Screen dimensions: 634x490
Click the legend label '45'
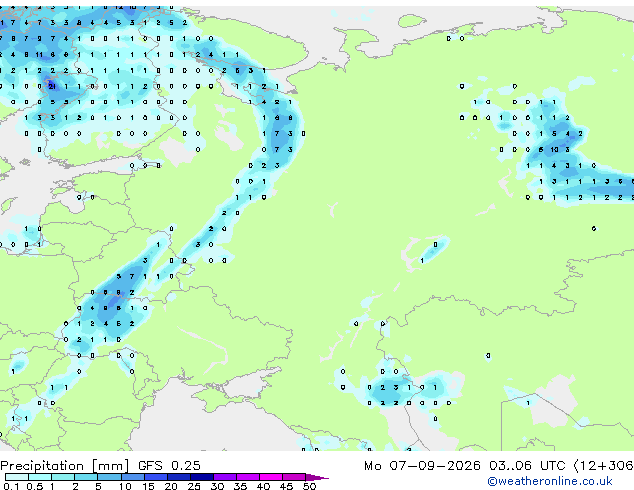point(286,486)
